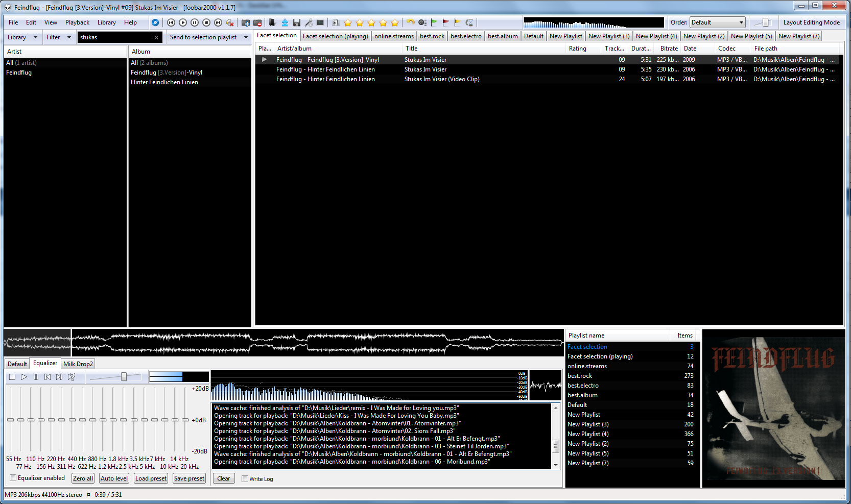Start playback with top toolbar play icon
Image resolution: width=851 pixels, height=504 pixels.
pyautogui.click(x=183, y=22)
